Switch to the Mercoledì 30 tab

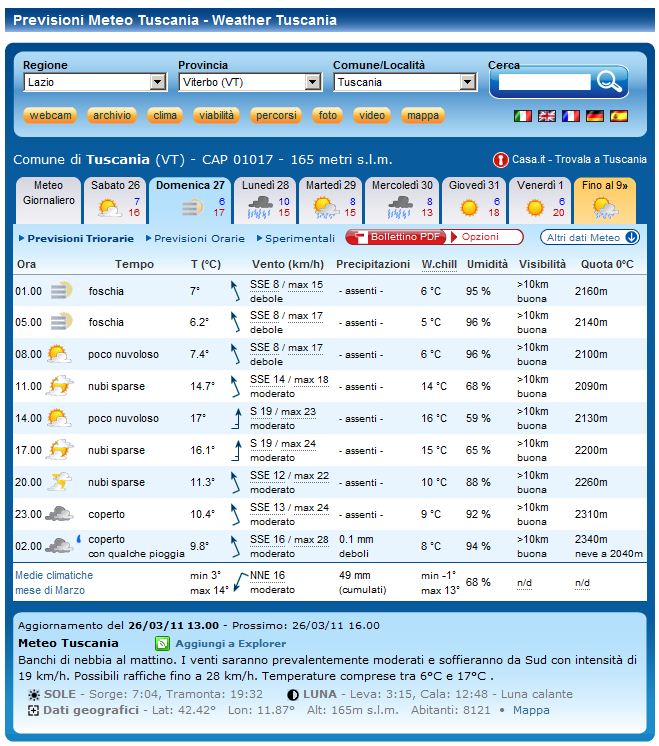click(402, 200)
